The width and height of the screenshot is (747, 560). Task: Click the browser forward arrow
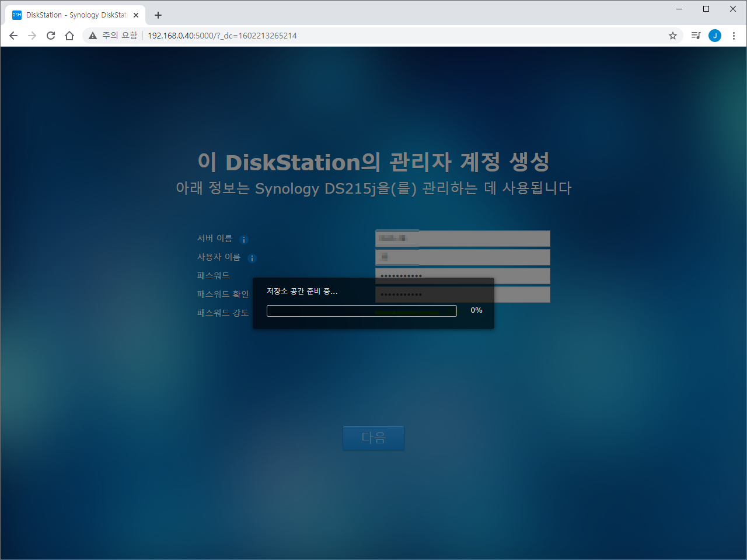32,36
